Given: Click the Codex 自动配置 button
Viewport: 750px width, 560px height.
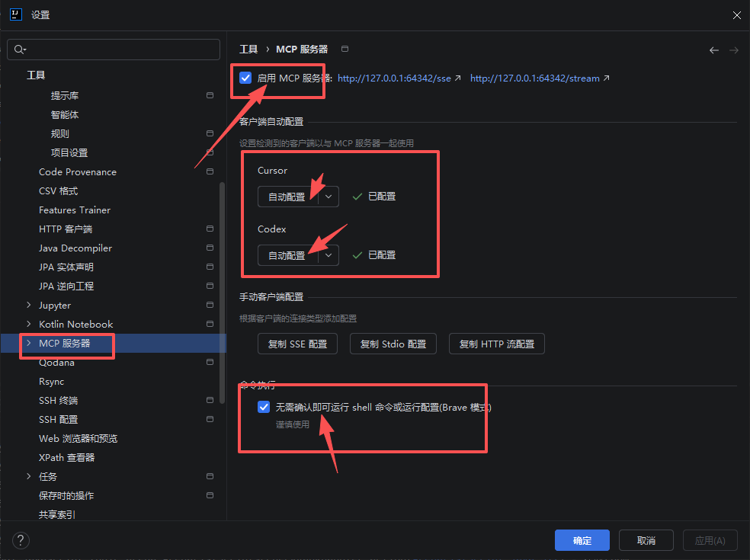Looking at the screenshot, I should pos(287,255).
